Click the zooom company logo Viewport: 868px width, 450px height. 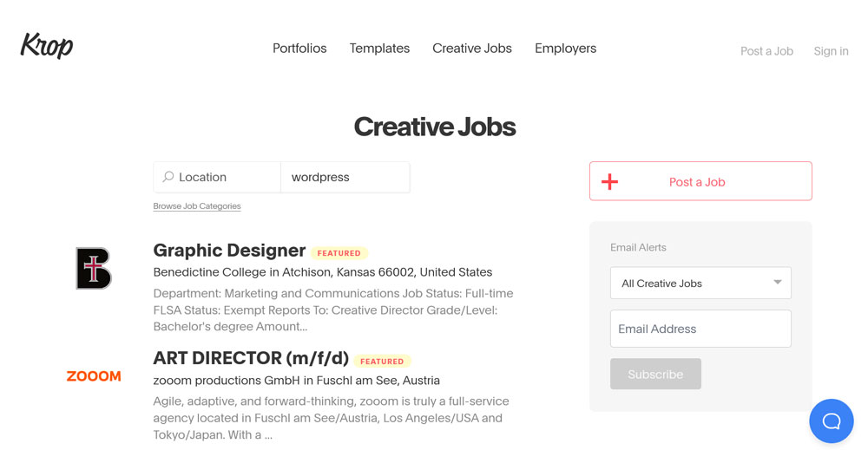(x=94, y=376)
